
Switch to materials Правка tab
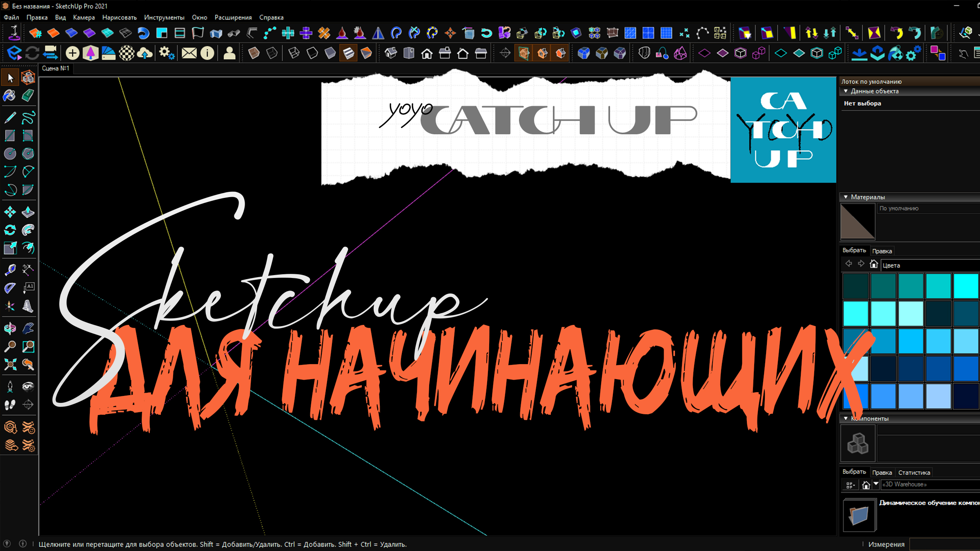pos(882,251)
